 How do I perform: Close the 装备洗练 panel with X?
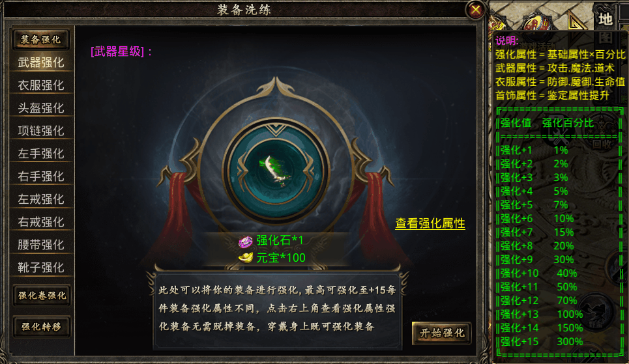click(475, 9)
